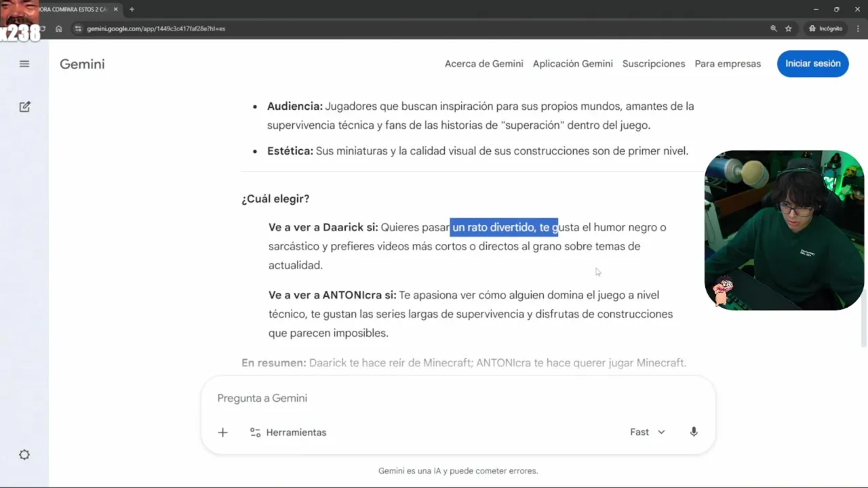Click the Incógnito profile indicator
This screenshot has width=868, height=488.
click(825, 28)
